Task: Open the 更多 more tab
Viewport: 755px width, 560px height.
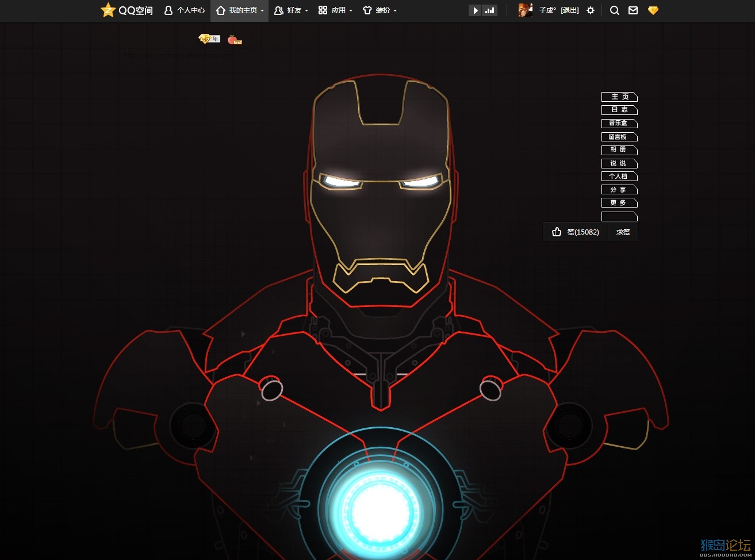Action: coord(619,203)
